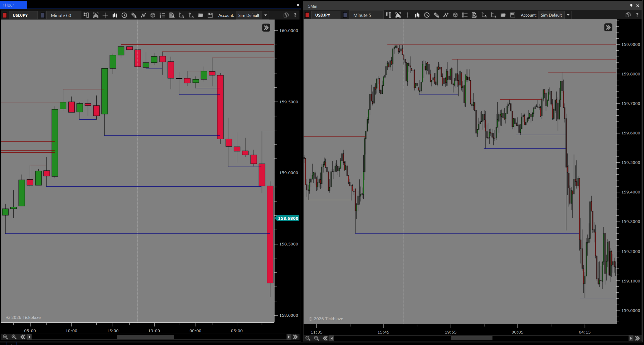Viewport: 644px width, 345px height.
Task: Click the USDJPY symbol box in the 5Min chart
Action: pyautogui.click(x=323, y=15)
